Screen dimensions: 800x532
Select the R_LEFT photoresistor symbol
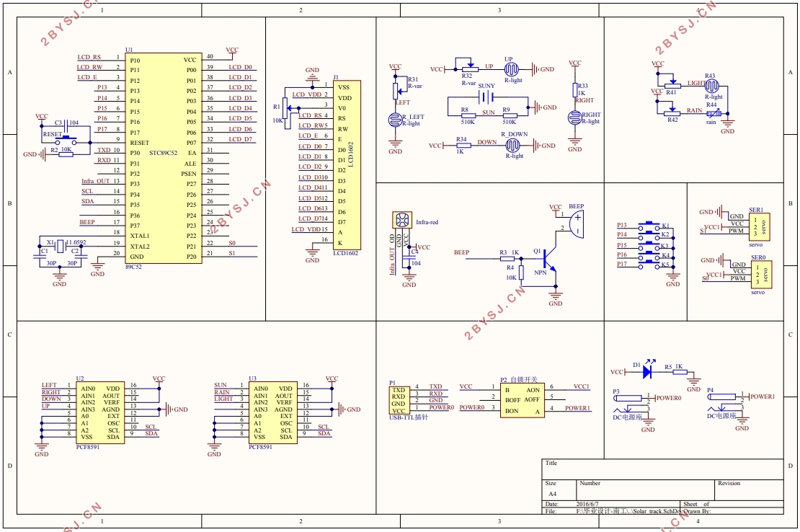(395, 120)
